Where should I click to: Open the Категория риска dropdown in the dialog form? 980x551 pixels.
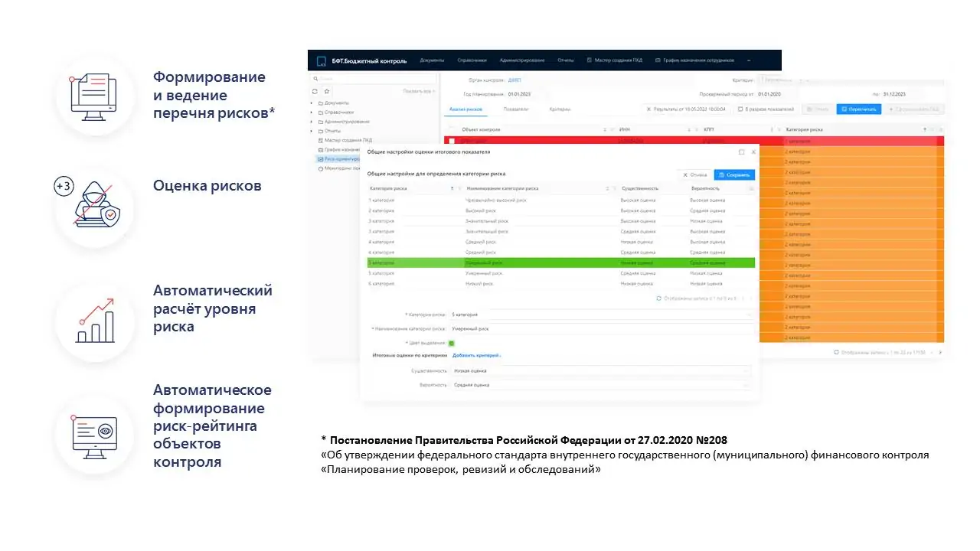point(601,315)
